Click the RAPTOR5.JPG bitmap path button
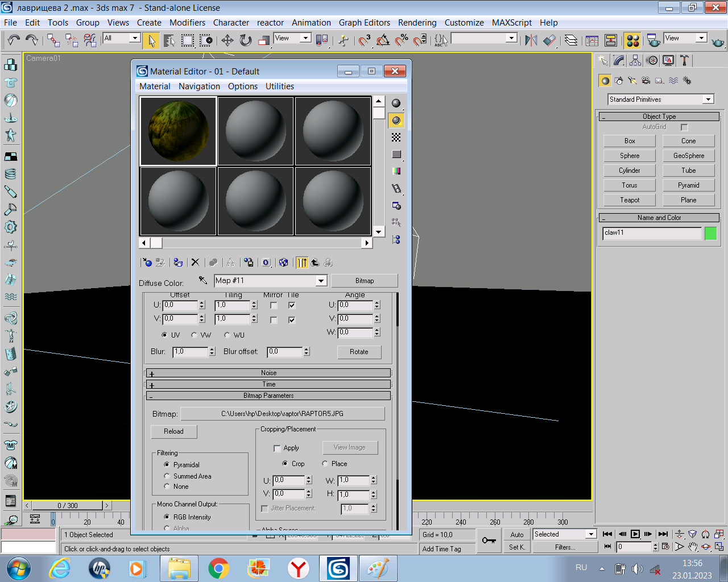This screenshot has height=582, width=728. (283, 414)
